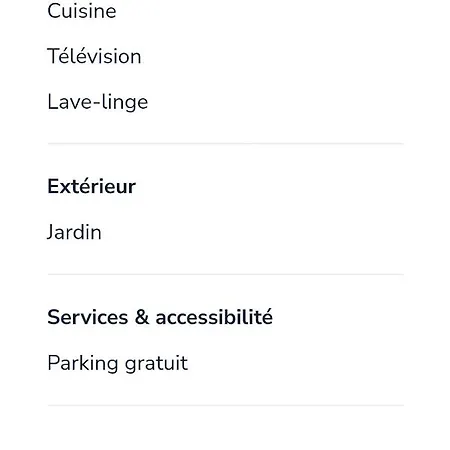This screenshot has height=450, width=450.
Task: Click the Télévision amenity entry
Action: [x=94, y=56]
